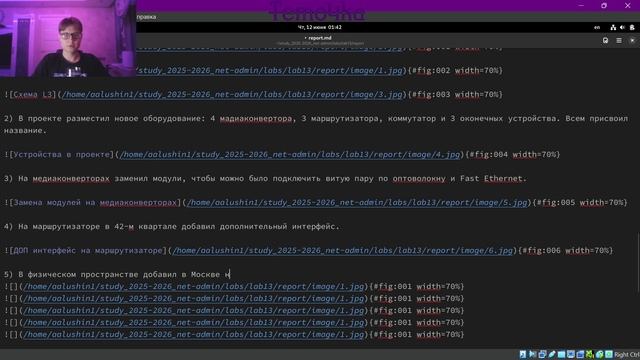The image size is (640, 360).
Task: Open the editor hamburger menu
Action: tap(619, 40)
